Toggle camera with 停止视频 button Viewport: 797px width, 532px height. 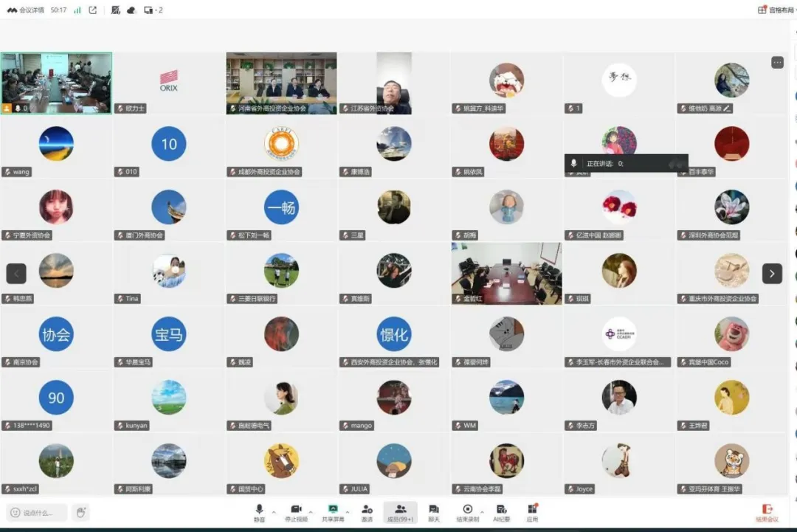coord(296,512)
